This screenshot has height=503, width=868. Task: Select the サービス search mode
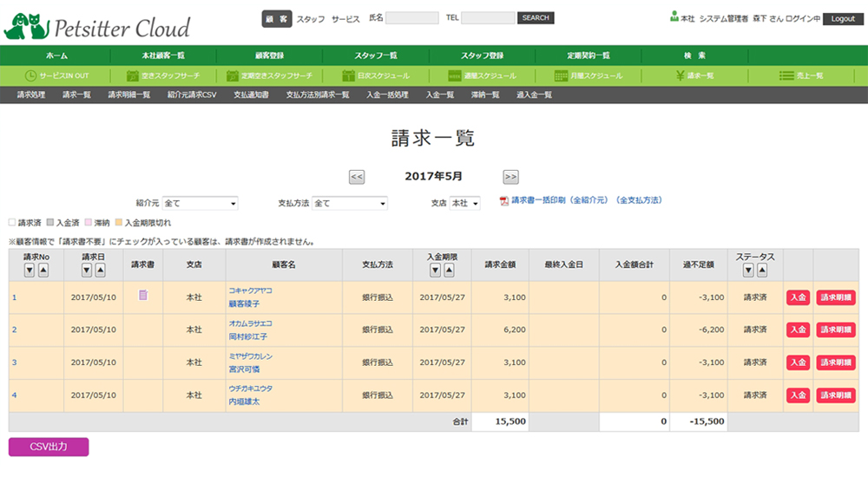(346, 19)
